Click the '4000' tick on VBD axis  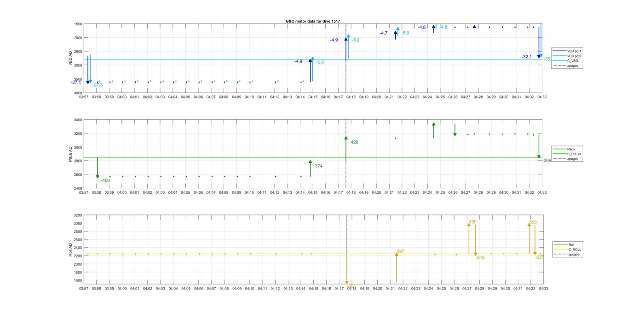pos(78,93)
